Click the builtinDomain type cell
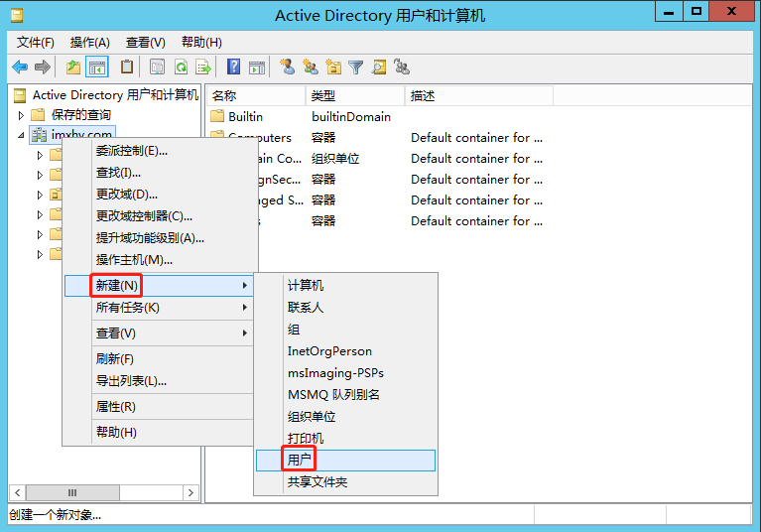Viewport: 761px width, 532px height. pyautogui.click(x=351, y=116)
